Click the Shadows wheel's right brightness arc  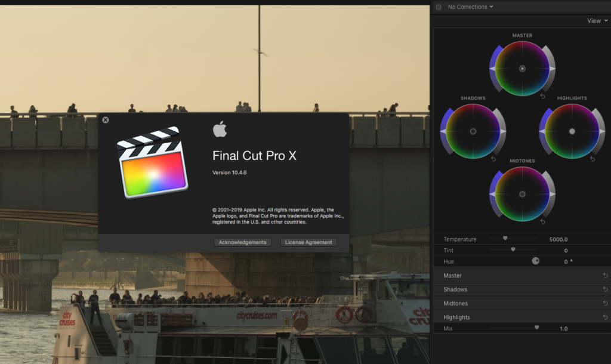(502, 131)
